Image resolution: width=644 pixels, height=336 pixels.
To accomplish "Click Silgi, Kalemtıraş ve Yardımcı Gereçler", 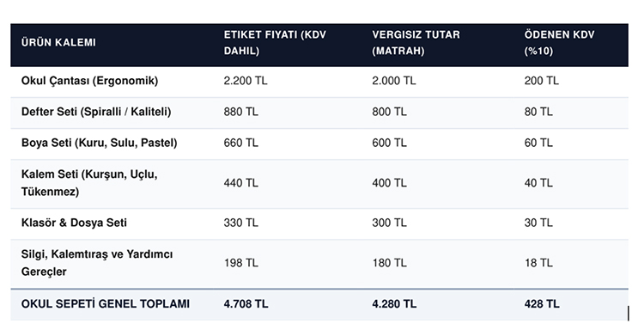I will pyautogui.click(x=97, y=263).
